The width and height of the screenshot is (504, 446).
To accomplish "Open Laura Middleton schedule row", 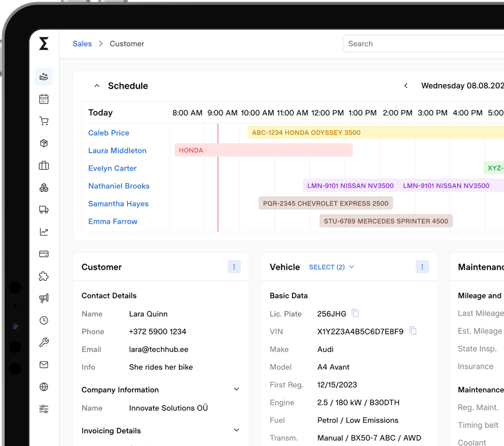I will point(117,150).
